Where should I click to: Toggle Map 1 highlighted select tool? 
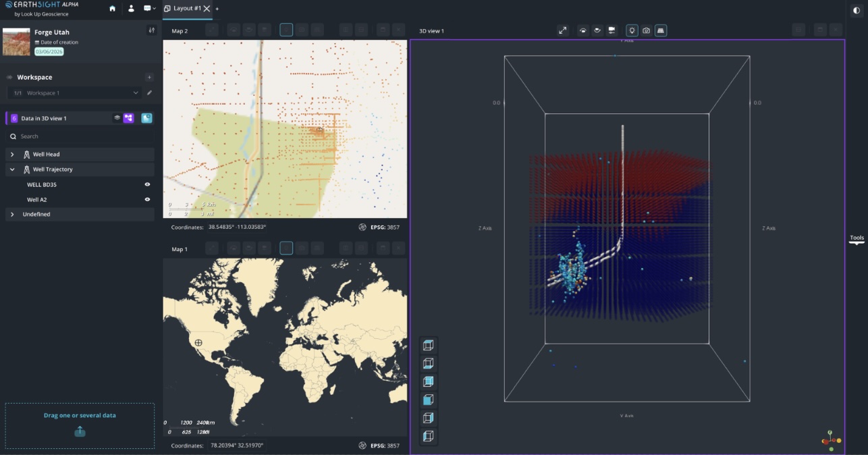pos(286,248)
